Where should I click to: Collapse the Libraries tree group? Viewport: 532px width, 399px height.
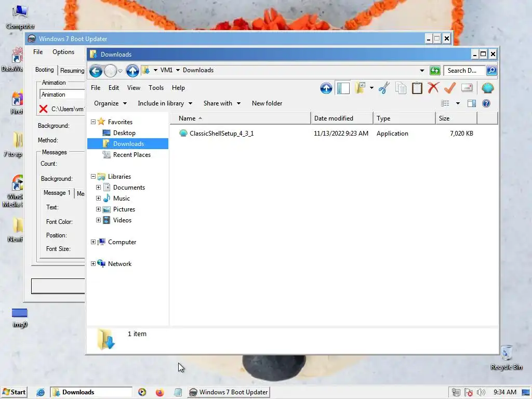tap(93, 177)
